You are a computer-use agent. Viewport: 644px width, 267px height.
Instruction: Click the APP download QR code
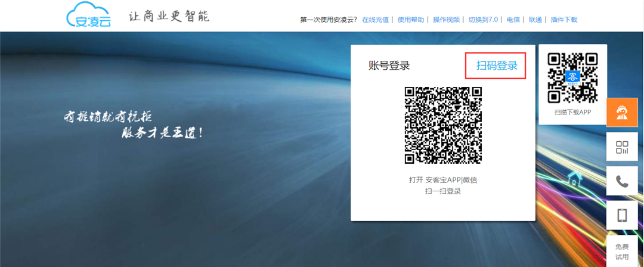click(x=572, y=77)
